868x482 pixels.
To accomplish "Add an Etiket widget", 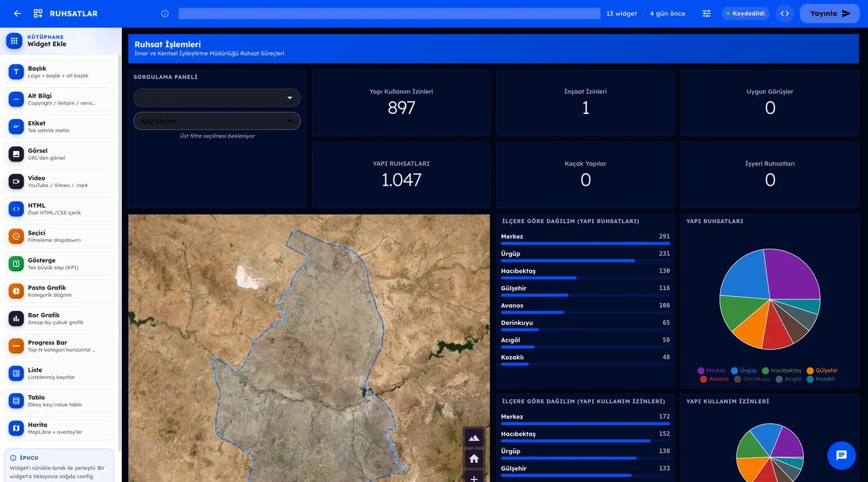I will pos(59,127).
